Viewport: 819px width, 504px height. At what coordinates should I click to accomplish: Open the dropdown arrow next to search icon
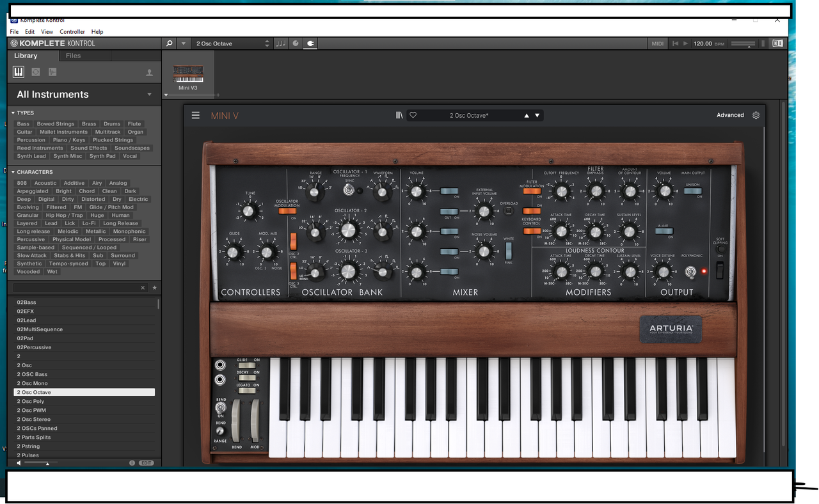coord(184,43)
